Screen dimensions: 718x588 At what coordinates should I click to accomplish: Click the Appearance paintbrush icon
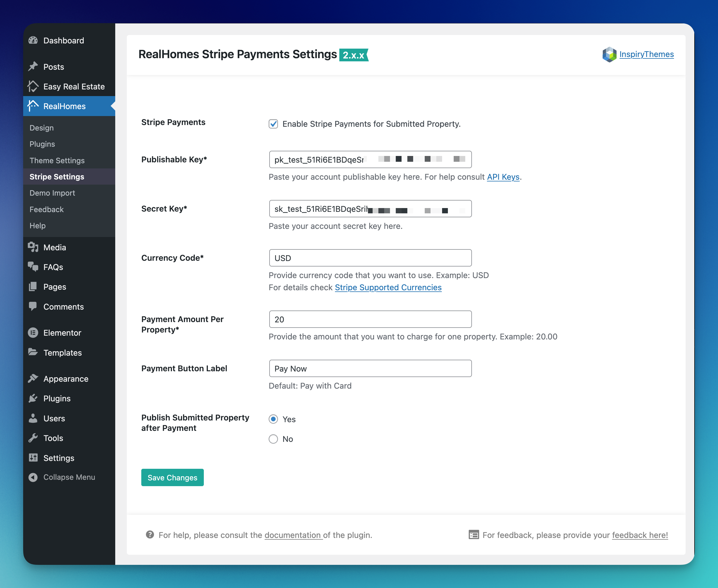[x=33, y=378]
